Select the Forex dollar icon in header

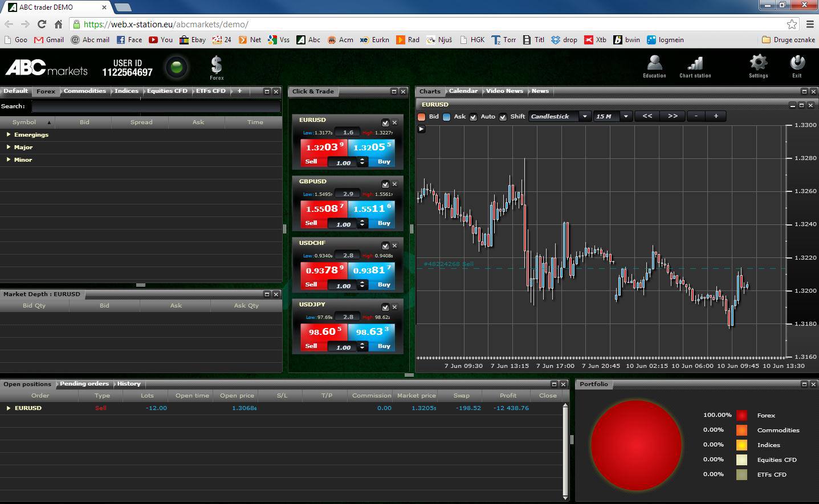click(217, 67)
